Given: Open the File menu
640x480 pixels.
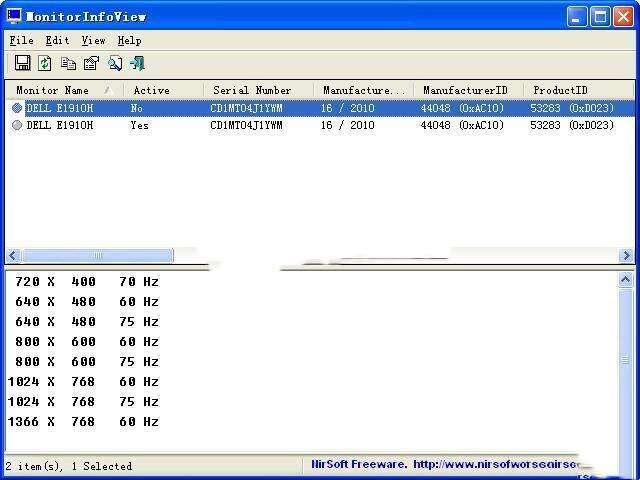Looking at the screenshot, I should coord(21,40).
